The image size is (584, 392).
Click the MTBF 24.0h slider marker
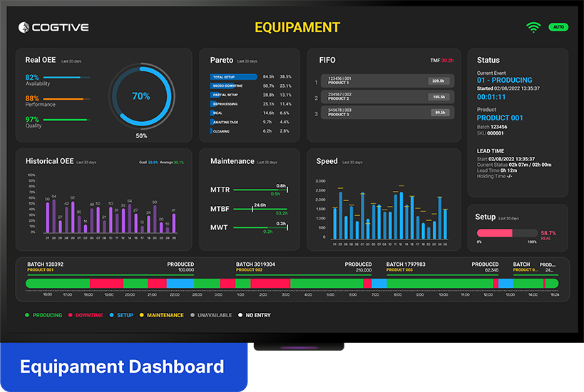click(252, 209)
